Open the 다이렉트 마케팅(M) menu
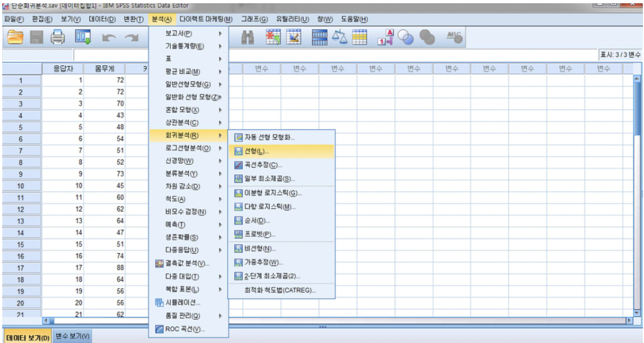Screen dimensions: 644x343 click(206, 19)
